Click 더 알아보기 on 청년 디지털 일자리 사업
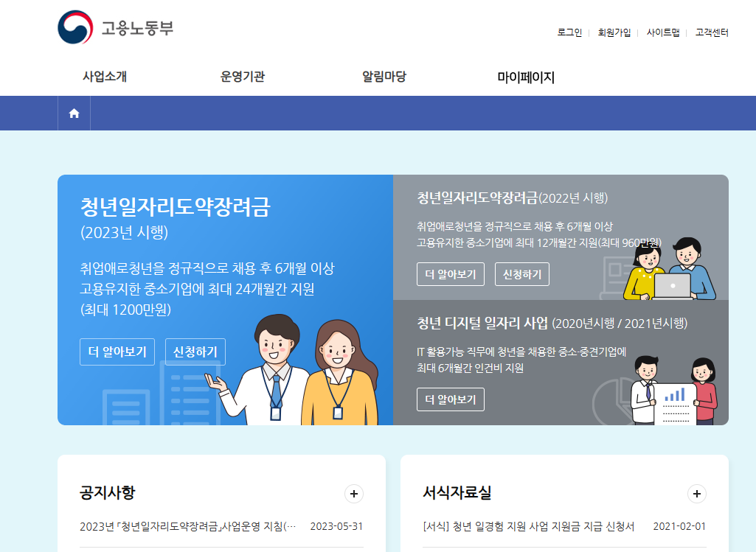The height and width of the screenshot is (552, 756). click(450, 399)
